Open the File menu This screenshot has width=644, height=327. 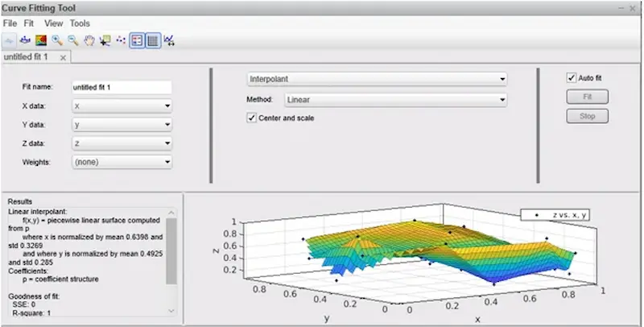(x=10, y=23)
